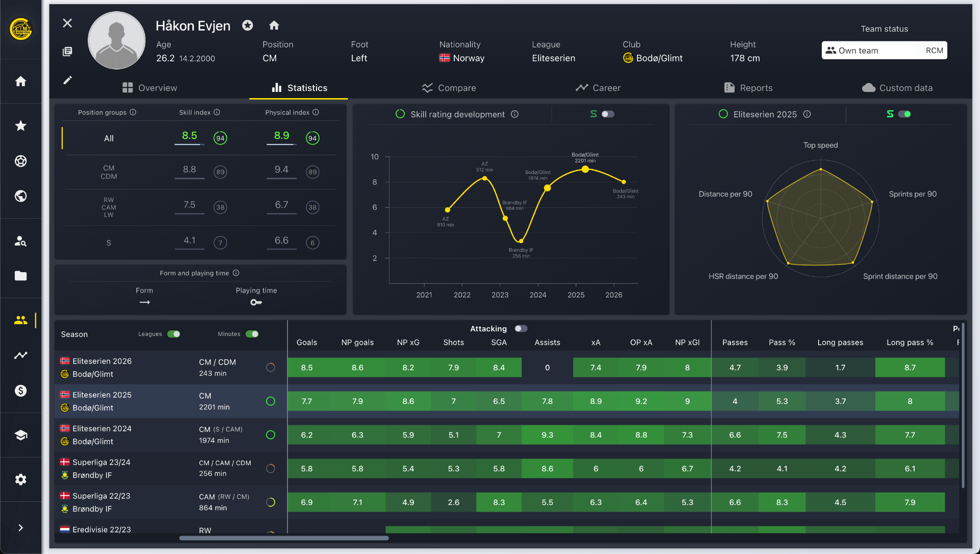
Task: Toggle the S switch in Eliteserien 2025 panel
Action: point(904,114)
